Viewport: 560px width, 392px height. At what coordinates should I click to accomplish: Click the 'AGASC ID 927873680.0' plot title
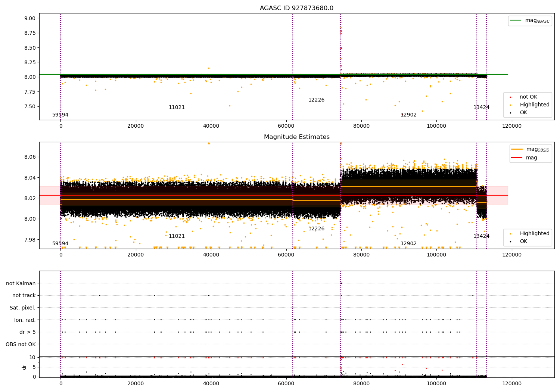(296, 8)
